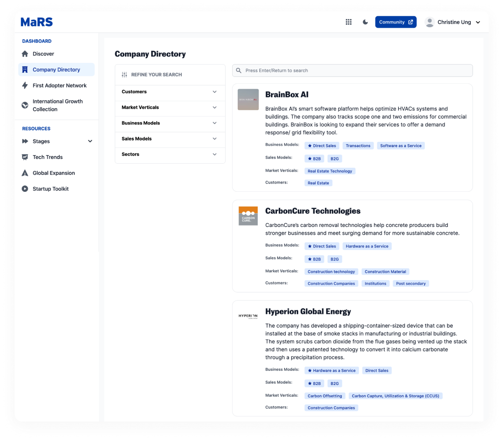Open Hyperion Global Energy company title

pyautogui.click(x=308, y=312)
